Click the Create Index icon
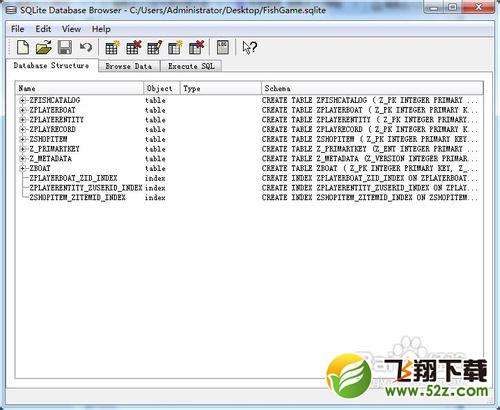Screen dimensions: 500x410 (175, 47)
